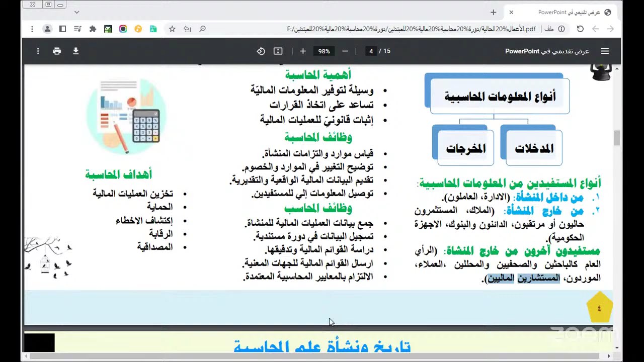Click the bullet المصداقية

tap(155, 247)
